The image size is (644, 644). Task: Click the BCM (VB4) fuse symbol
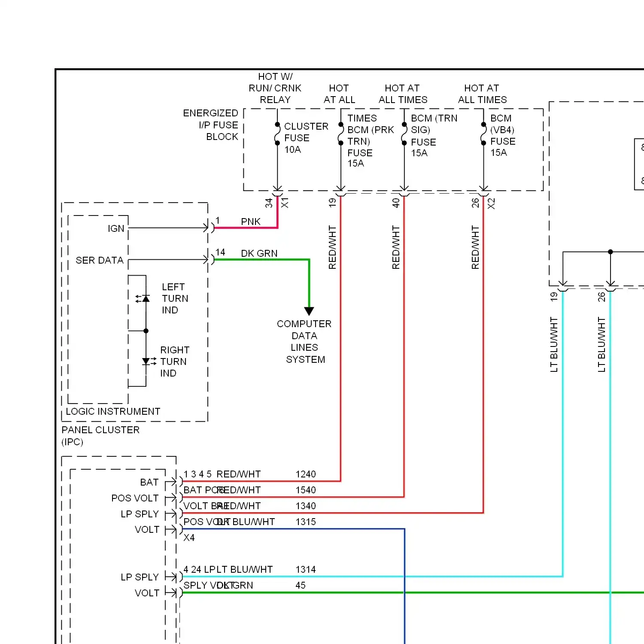[x=483, y=134]
